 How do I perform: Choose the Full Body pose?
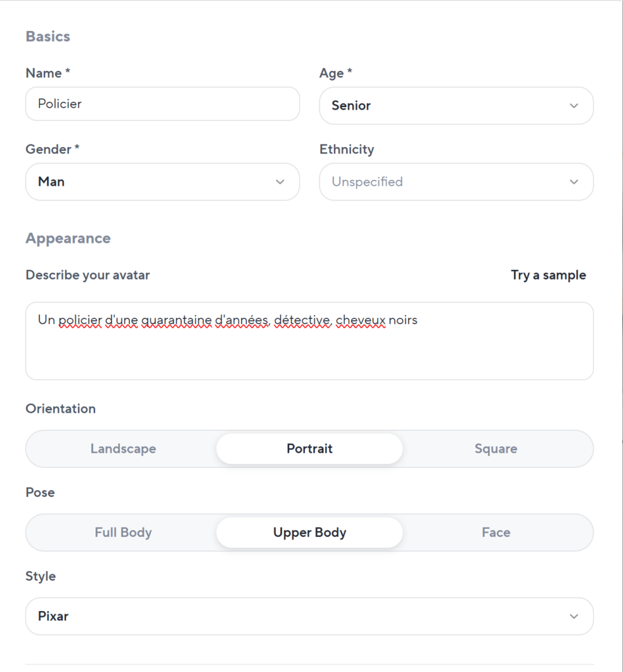click(x=123, y=532)
